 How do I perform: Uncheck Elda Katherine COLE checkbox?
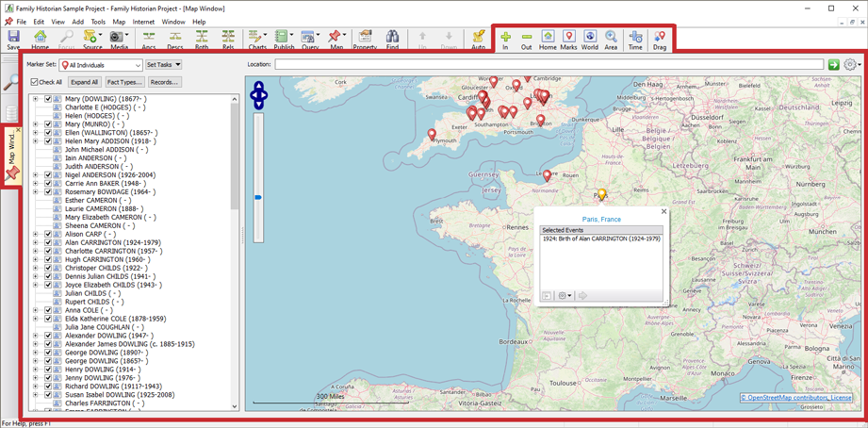click(48, 319)
